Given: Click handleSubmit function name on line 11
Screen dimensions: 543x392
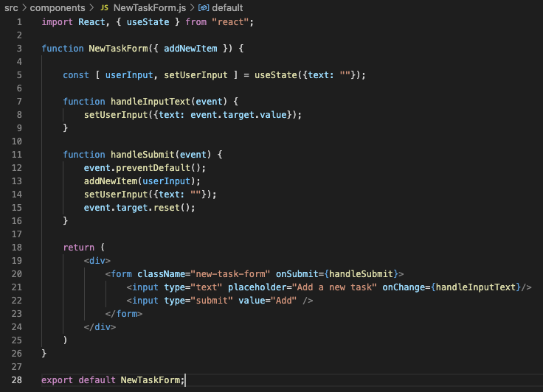Looking at the screenshot, I should point(142,155).
